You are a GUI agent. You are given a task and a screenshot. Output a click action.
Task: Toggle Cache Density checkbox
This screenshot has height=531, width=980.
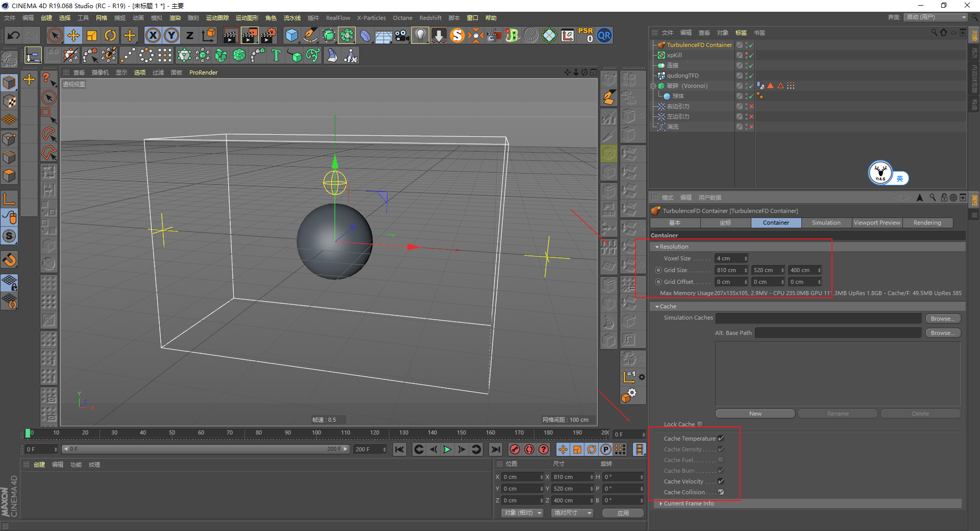coord(721,449)
